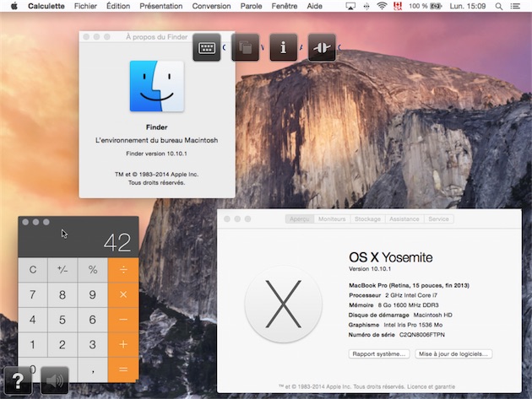Click the calculator 1 key
Screen dimensions: 532x399
33,344
